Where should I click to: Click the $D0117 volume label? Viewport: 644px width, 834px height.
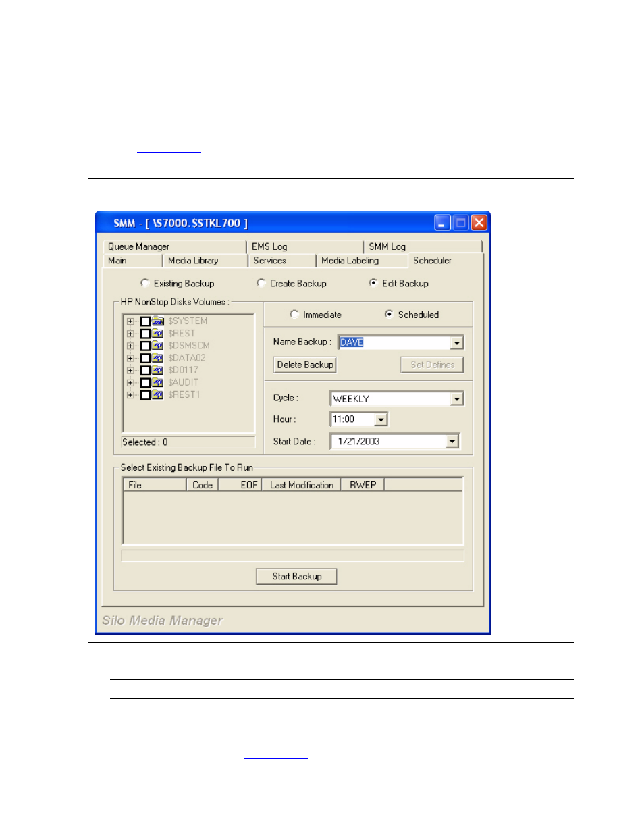click(184, 370)
